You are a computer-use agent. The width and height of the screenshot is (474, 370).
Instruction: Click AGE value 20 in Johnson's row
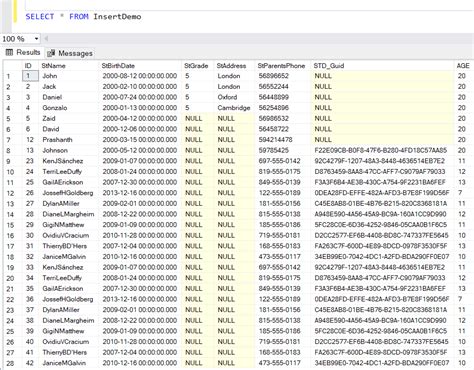click(462, 150)
